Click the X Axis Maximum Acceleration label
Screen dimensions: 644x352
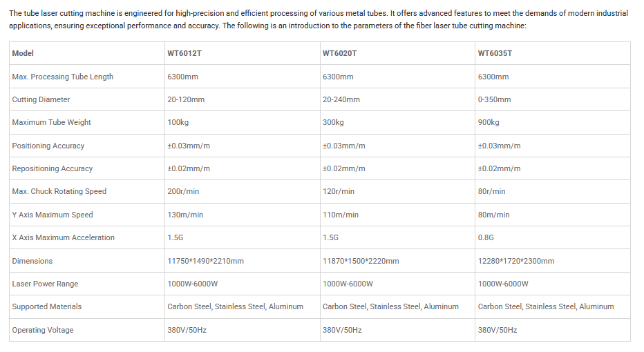tap(63, 237)
